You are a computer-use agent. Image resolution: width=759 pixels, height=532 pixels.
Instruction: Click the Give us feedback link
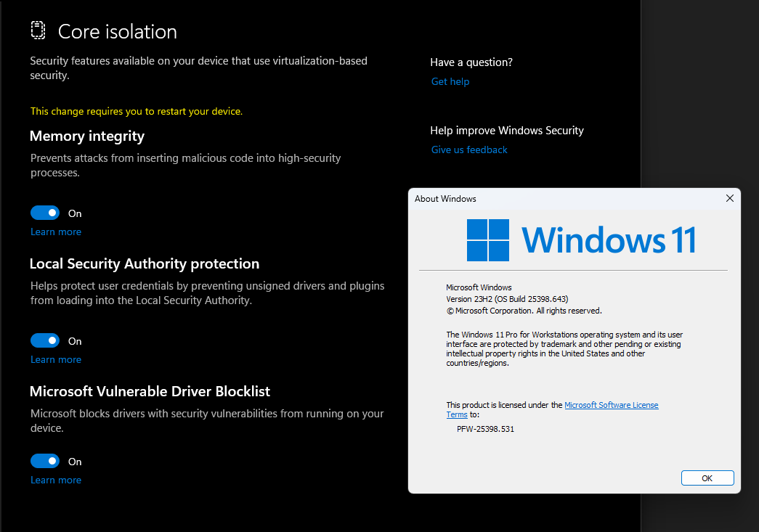point(469,150)
